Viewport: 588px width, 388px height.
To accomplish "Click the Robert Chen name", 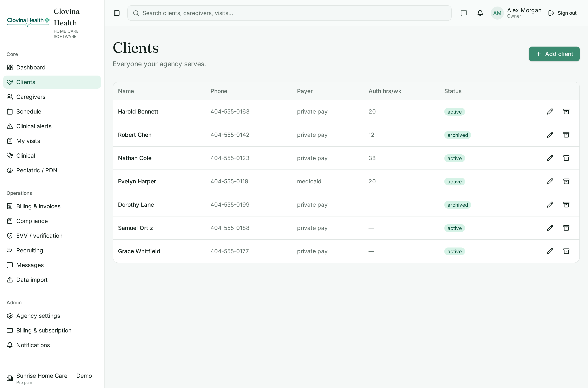I will 135,135.
